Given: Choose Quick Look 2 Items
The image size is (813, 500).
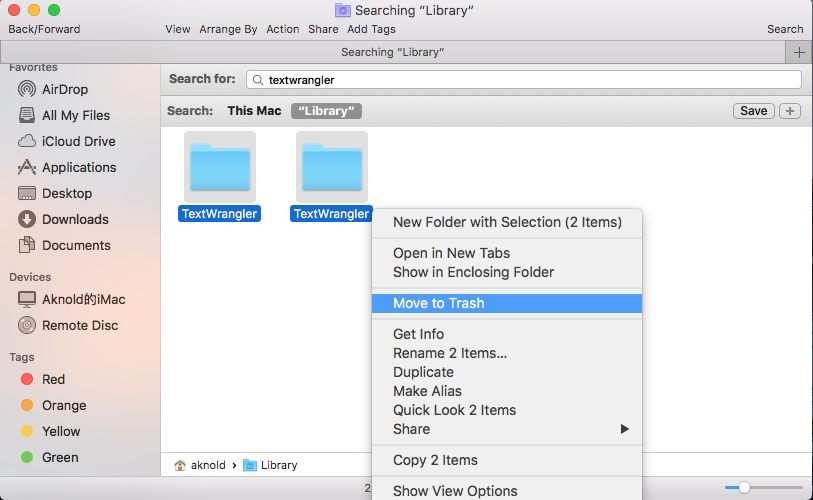Looking at the screenshot, I should coord(507,410).
